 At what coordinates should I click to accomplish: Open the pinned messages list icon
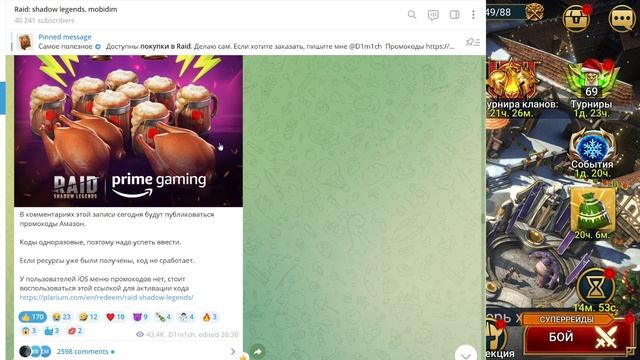click(x=473, y=42)
